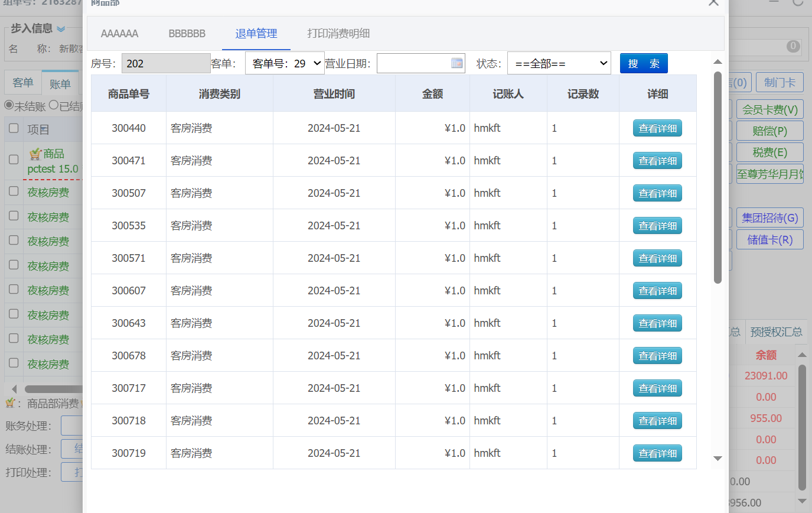Click order number 300719 cell
This screenshot has height=513, width=812.
coord(129,453)
